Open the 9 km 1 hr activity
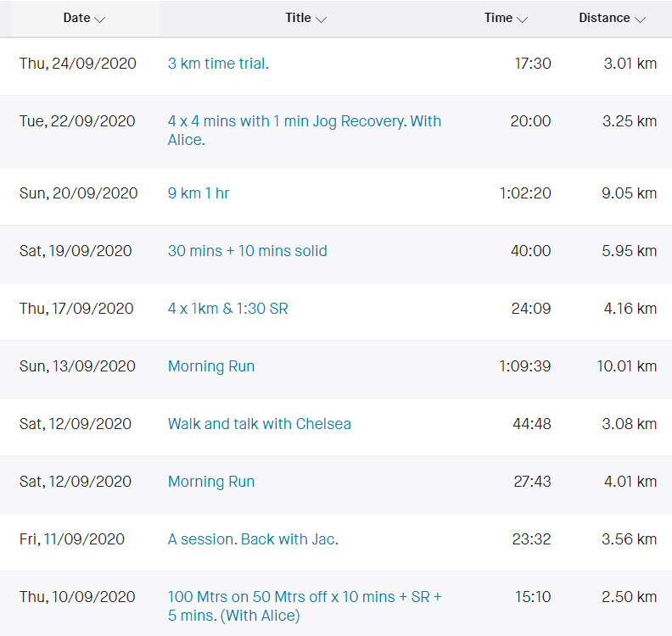Screen dimensions: 672x636 pos(199,193)
